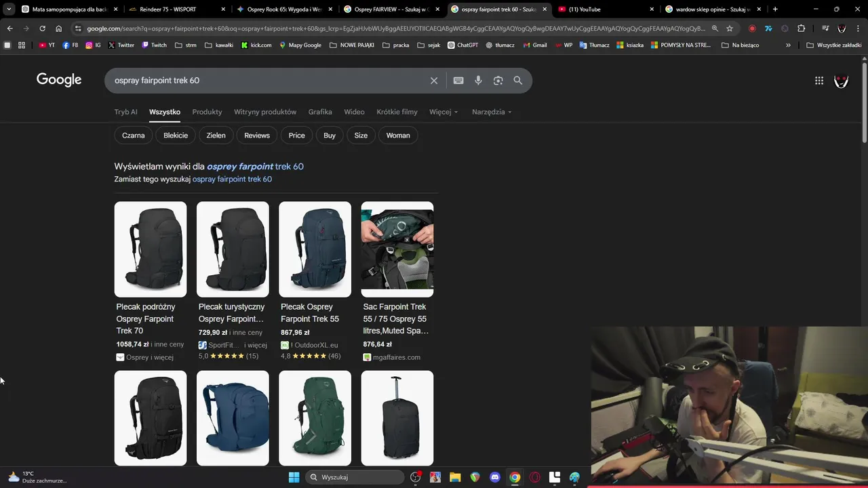This screenshot has width=868, height=488.
Task: Open the Mapy Google bookmark
Action: coord(300,45)
